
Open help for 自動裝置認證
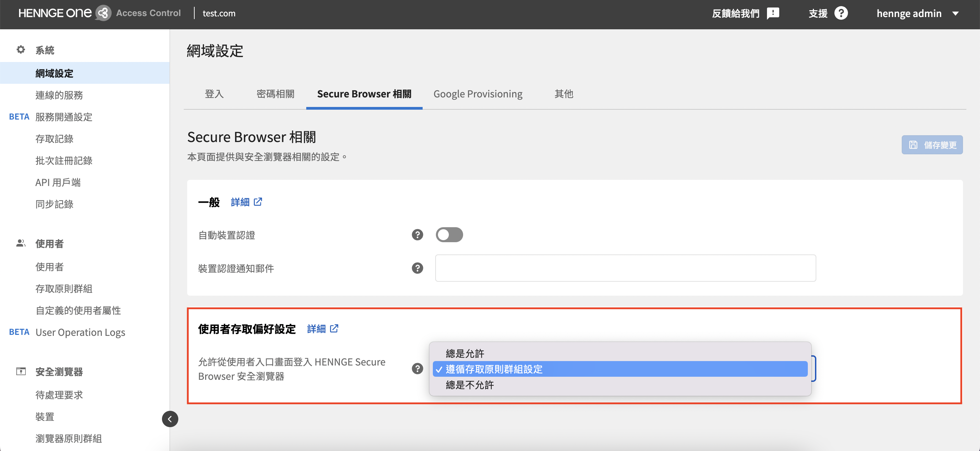click(x=417, y=235)
